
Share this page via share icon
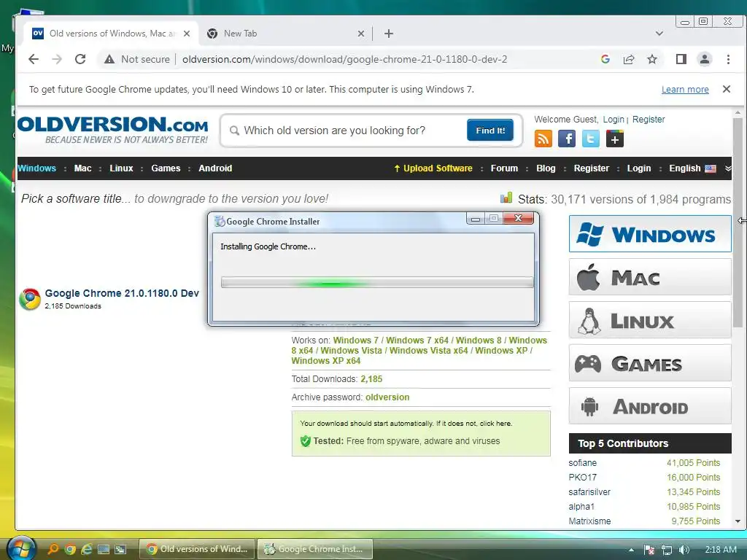(x=629, y=59)
